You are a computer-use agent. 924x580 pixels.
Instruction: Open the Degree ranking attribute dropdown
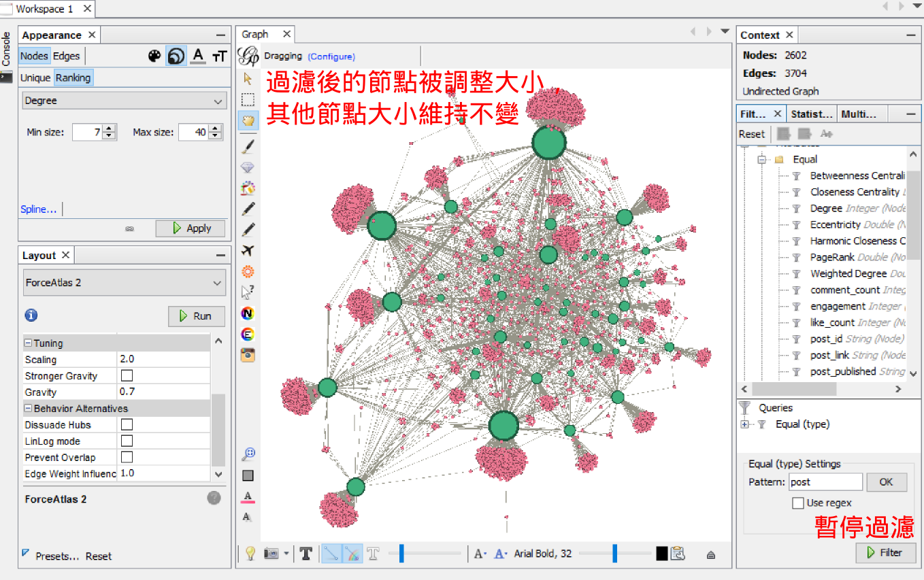click(123, 101)
